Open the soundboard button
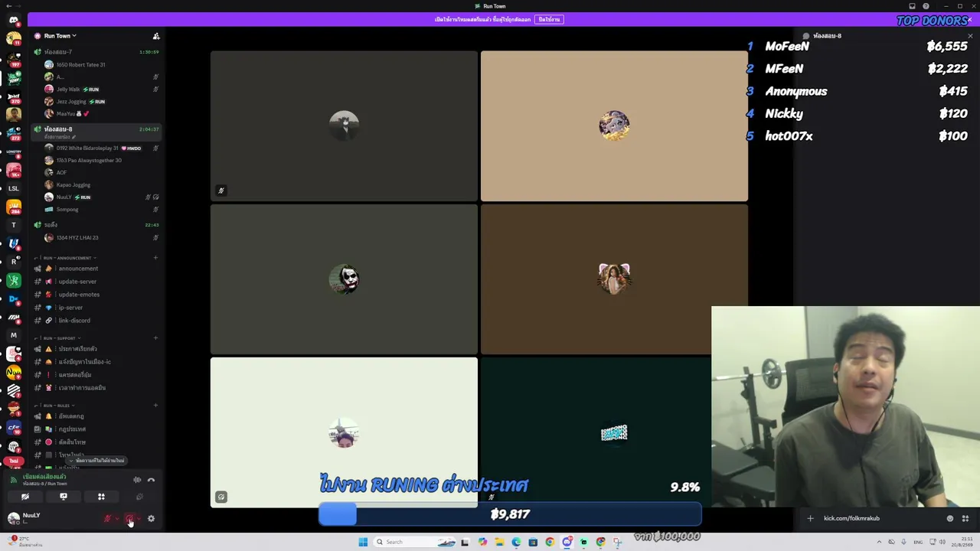980x551 pixels. point(139,497)
